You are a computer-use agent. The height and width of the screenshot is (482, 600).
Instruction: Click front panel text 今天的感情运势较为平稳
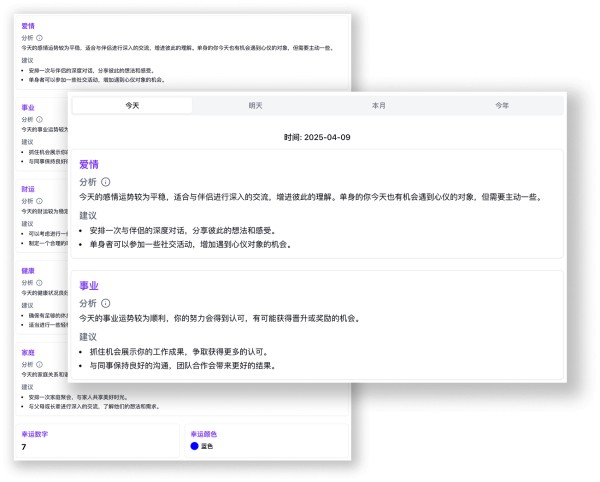122,197
